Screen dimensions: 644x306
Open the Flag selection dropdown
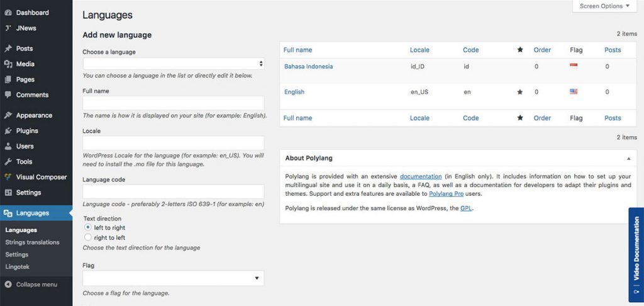tap(173, 278)
